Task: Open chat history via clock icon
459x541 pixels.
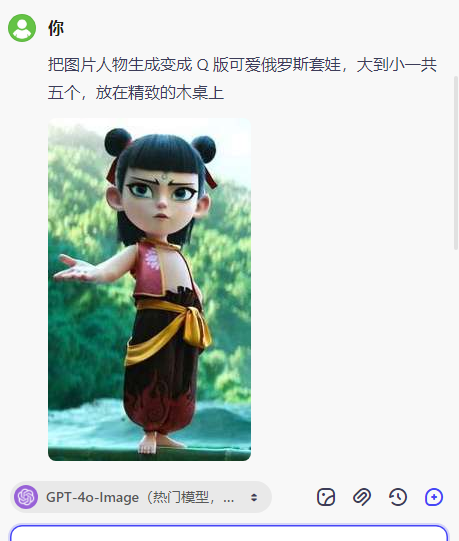Action: (x=398, y=497)
